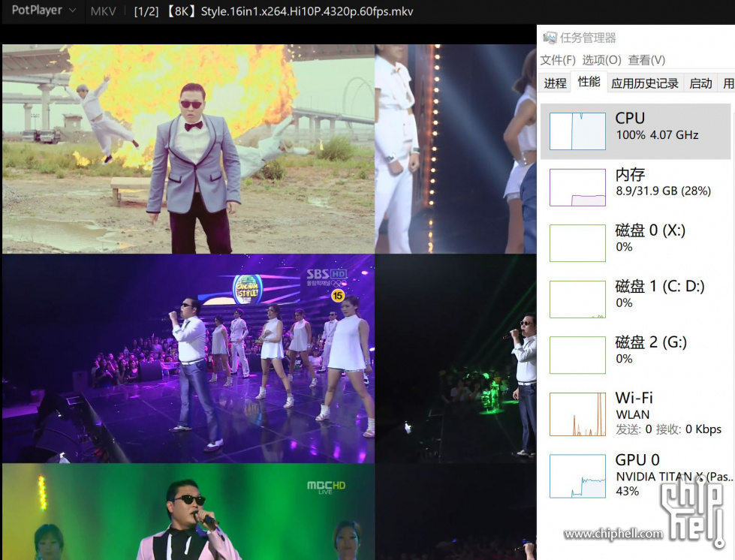The image size is (735, 560).
Task: Open the 选项(O) menu in Task Manager
Action: 601,60
